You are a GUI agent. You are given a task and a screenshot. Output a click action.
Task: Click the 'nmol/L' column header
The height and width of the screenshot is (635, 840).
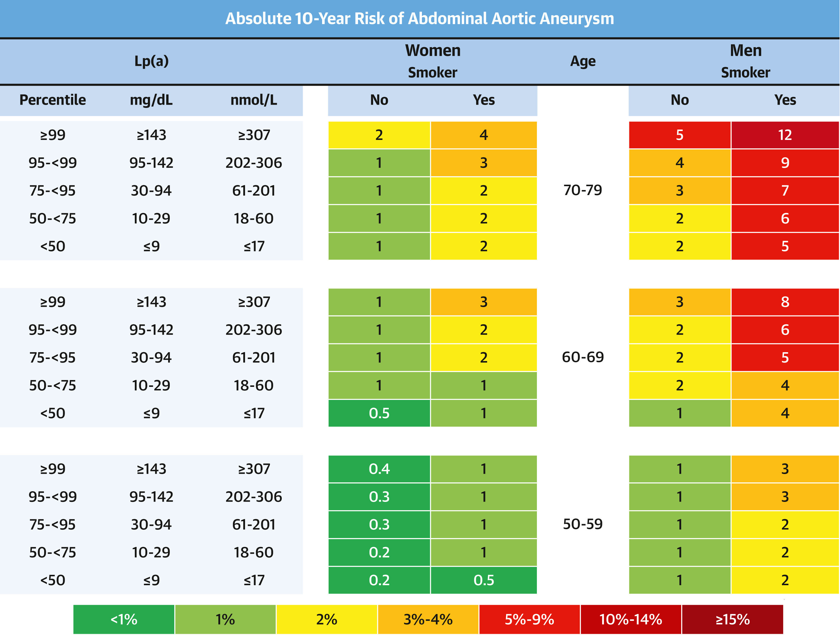coord(254,100)
